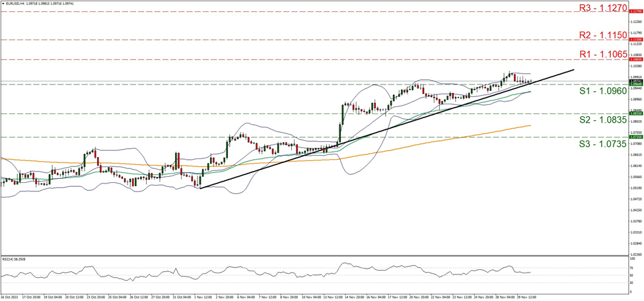The height and width of the screenshot is (301, 644).
Task: Click the current price 1.09741 axis marker
Action: (633, 81)
